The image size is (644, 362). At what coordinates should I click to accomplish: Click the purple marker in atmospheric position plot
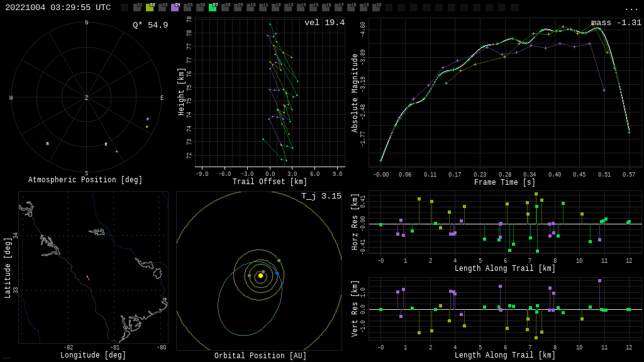(148, 119)
